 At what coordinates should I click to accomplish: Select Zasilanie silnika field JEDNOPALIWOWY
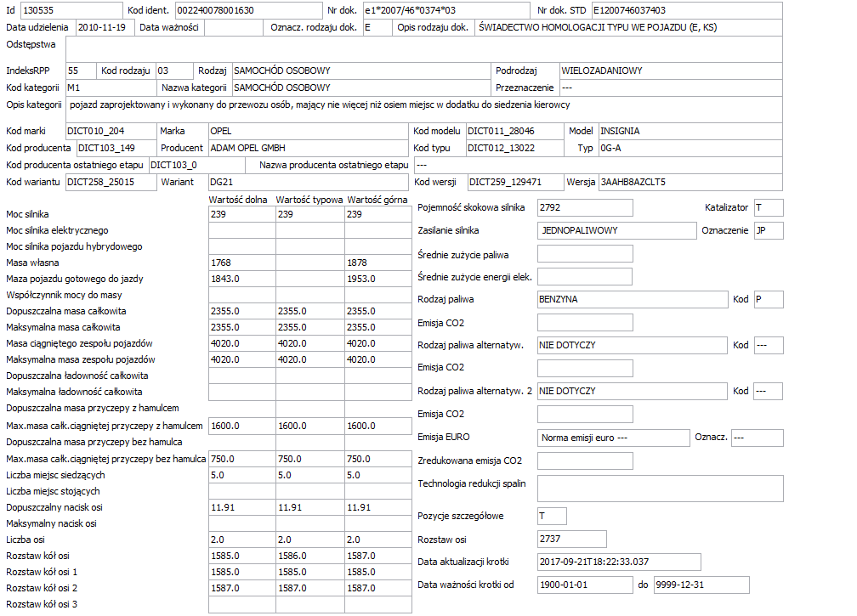(616, 230)
